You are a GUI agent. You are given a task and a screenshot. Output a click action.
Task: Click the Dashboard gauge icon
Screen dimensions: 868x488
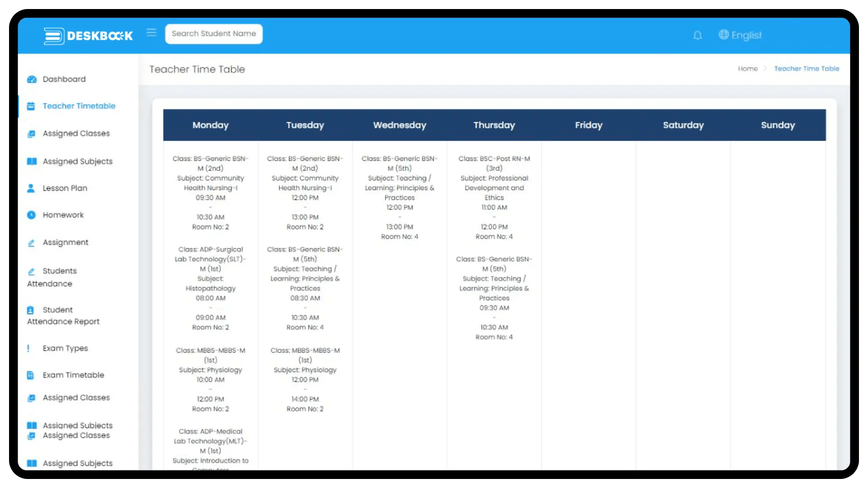pyautogui.click(x=32, y=80)
